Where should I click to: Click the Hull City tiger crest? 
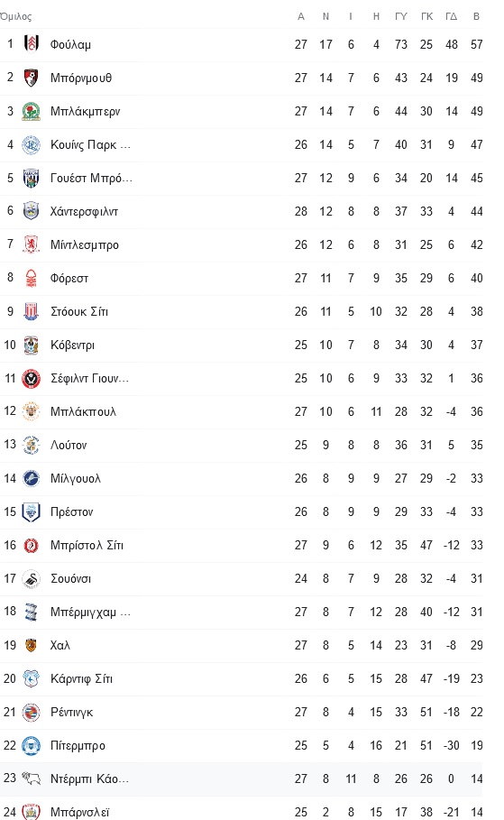(32, 645)
